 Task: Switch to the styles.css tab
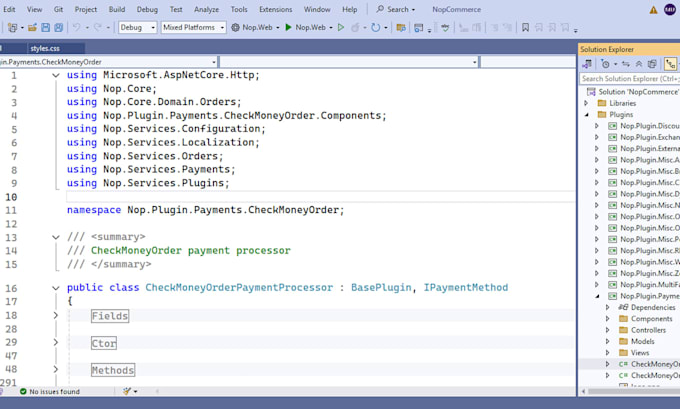[x=56, y=49]
